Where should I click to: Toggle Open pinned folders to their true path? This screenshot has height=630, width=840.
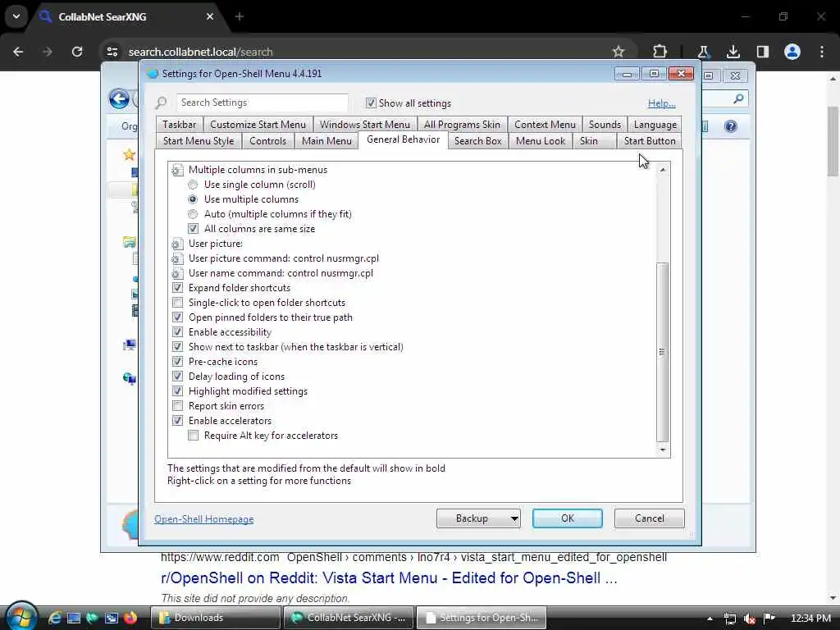click(178, 317)
